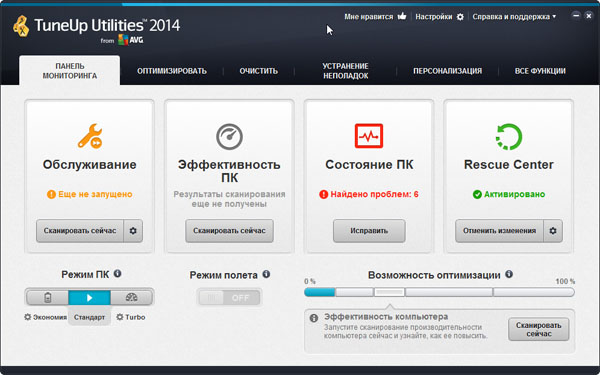Click the info icon next to Режим полета
The height and width of the screenshot is (375, 600).
point(266,274)
